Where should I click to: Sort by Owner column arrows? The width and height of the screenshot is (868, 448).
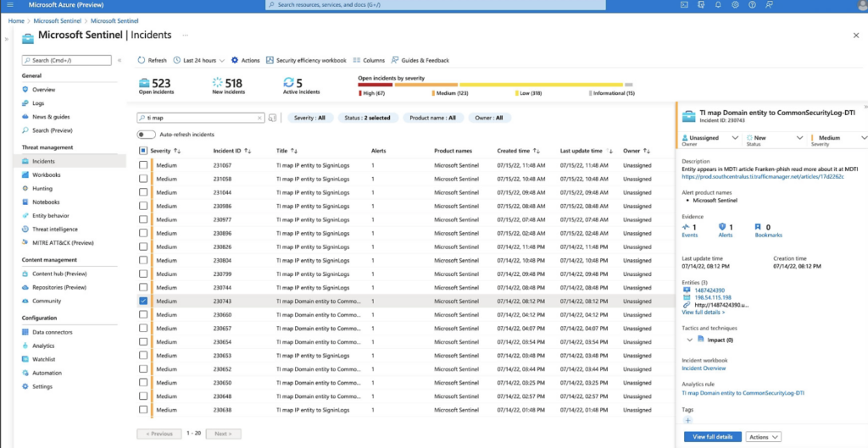point(647,151)
